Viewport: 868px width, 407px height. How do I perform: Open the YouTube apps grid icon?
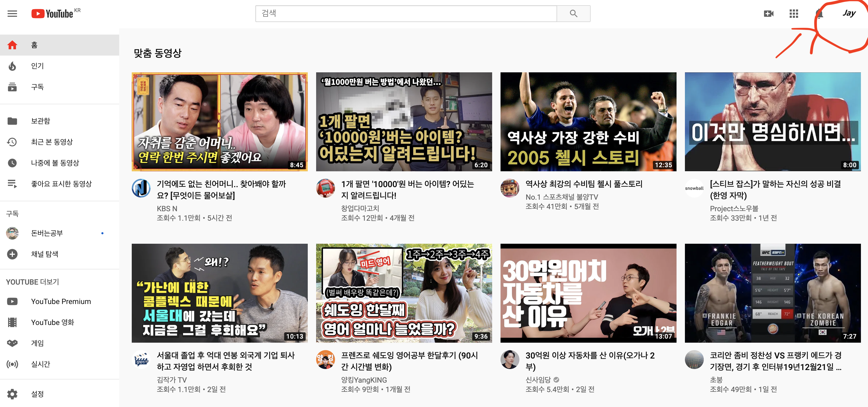794,13
